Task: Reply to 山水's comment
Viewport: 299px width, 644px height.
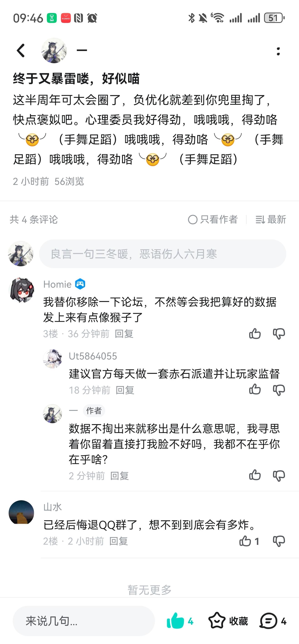Action: [x=118, y=541]
